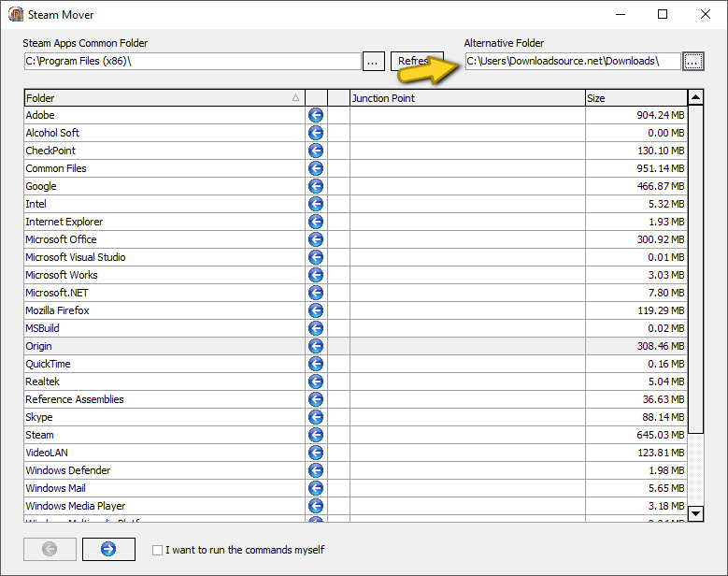Click the 645.03 MB size value
This screenshot has height=576, width=728.
[660, 435]
